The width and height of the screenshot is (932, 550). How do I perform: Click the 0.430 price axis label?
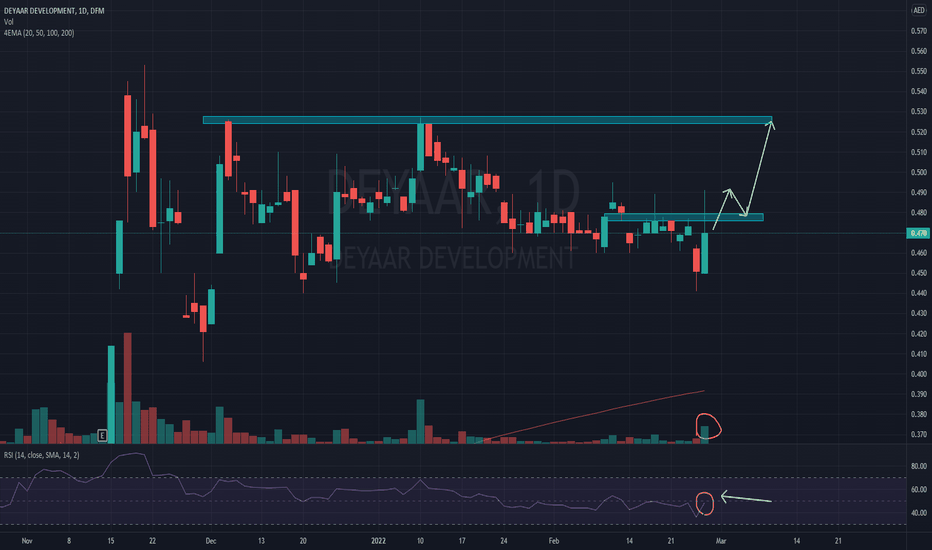(919, 313)
